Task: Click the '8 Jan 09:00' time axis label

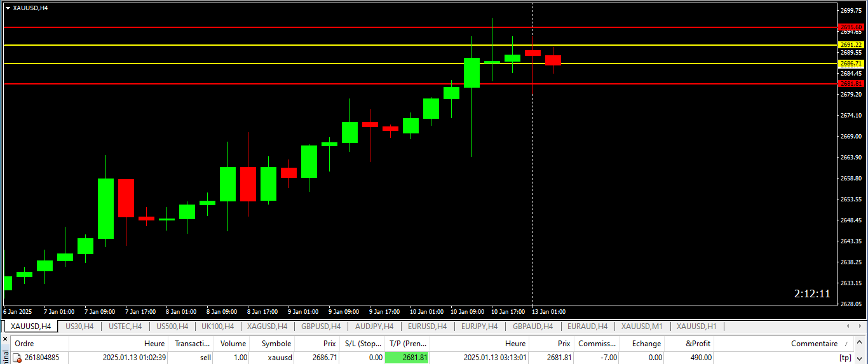Action: pyautogui.click(x=221, y=312)
